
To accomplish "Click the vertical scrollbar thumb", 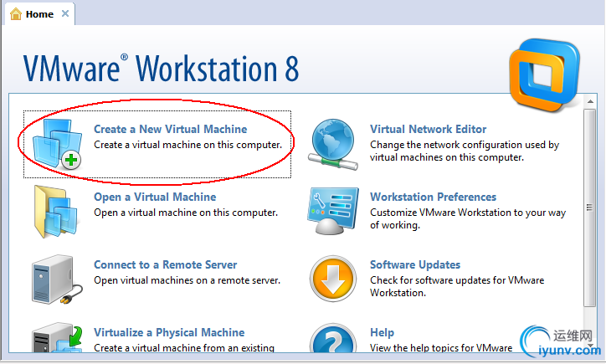I will click(590, 208).
